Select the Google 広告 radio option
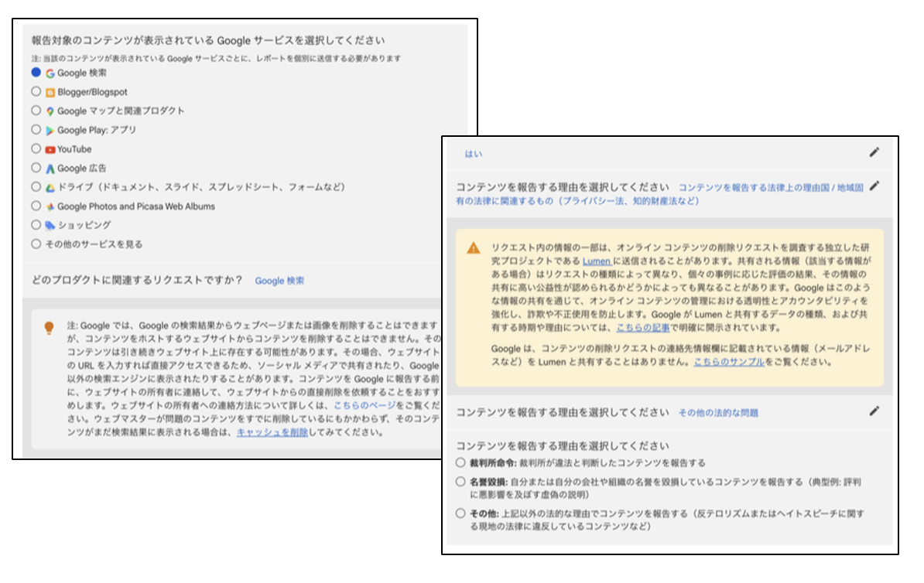Viewport: 924px width, 583px height. tap(36, 168)
